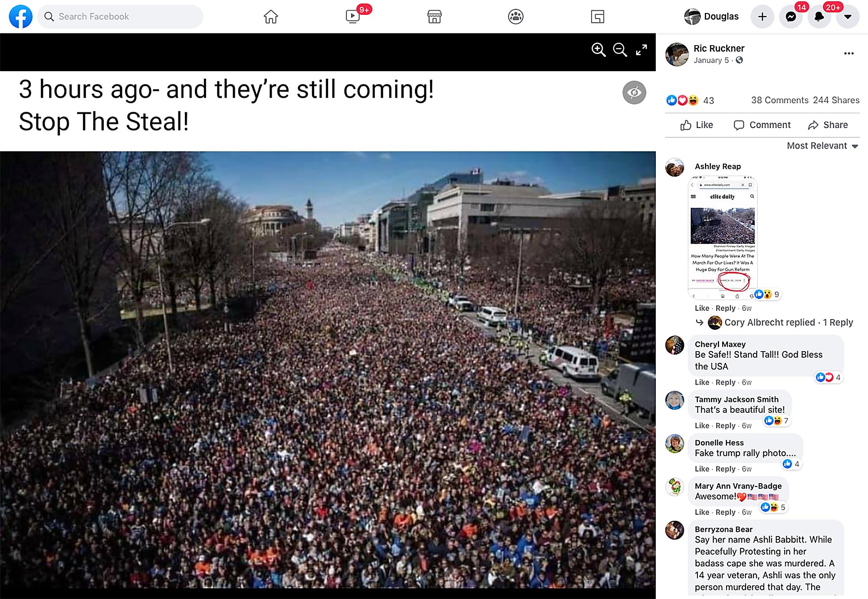Open the Messenger icon with 14 badge
This screenshot has width=868, height=599.
tap(791, 16)
